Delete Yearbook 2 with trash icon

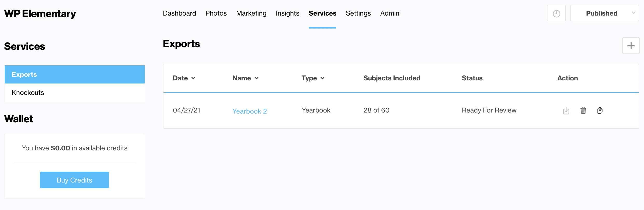[x=583, y=110]
